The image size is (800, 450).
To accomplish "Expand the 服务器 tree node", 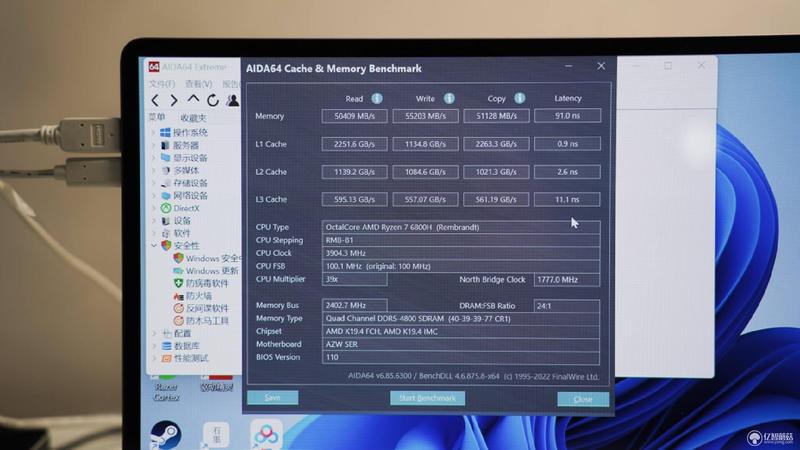I will pyautogui.click(x=154, y=145).
